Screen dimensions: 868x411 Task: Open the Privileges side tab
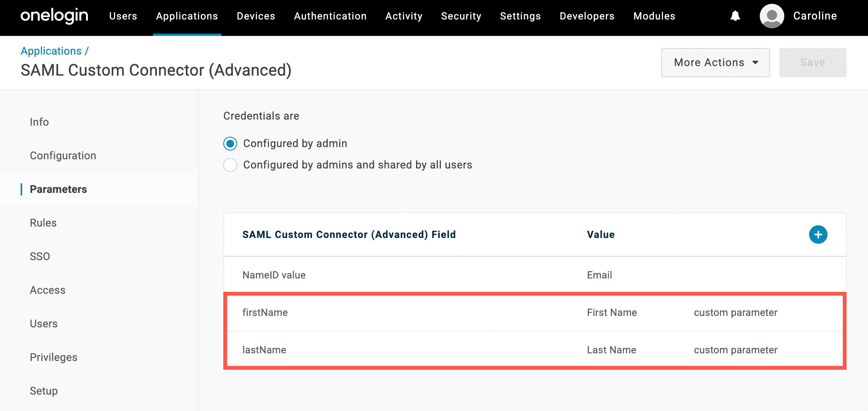pyautogui.click(x=54, y=357)
